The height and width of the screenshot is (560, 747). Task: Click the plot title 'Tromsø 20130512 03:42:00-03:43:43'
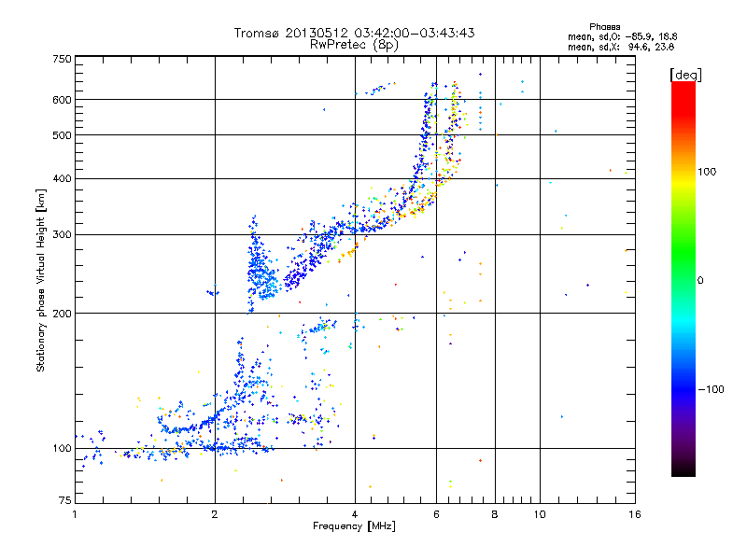354,33
